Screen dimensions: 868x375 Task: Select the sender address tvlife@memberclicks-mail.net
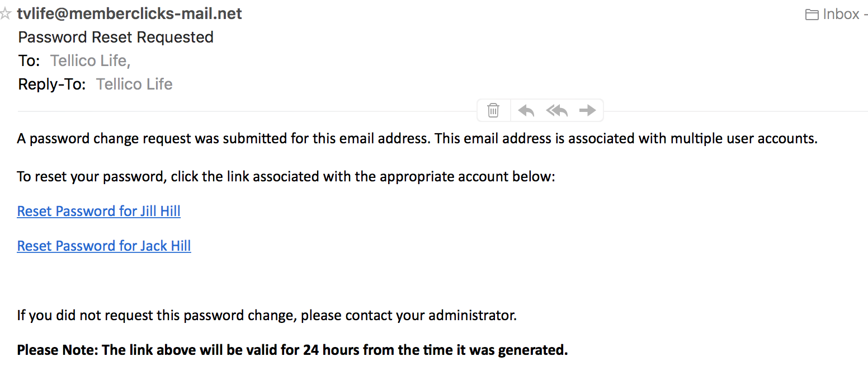[x=129, y=14]
